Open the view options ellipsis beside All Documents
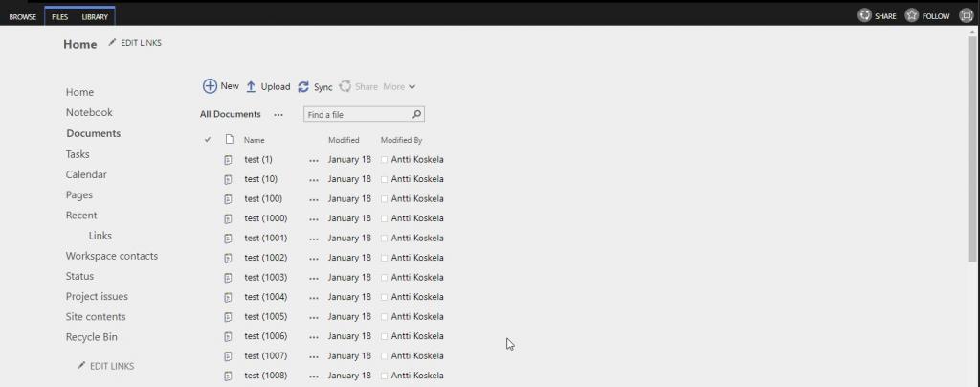Viewport: 980px width, 387px height. click(278, 115)
